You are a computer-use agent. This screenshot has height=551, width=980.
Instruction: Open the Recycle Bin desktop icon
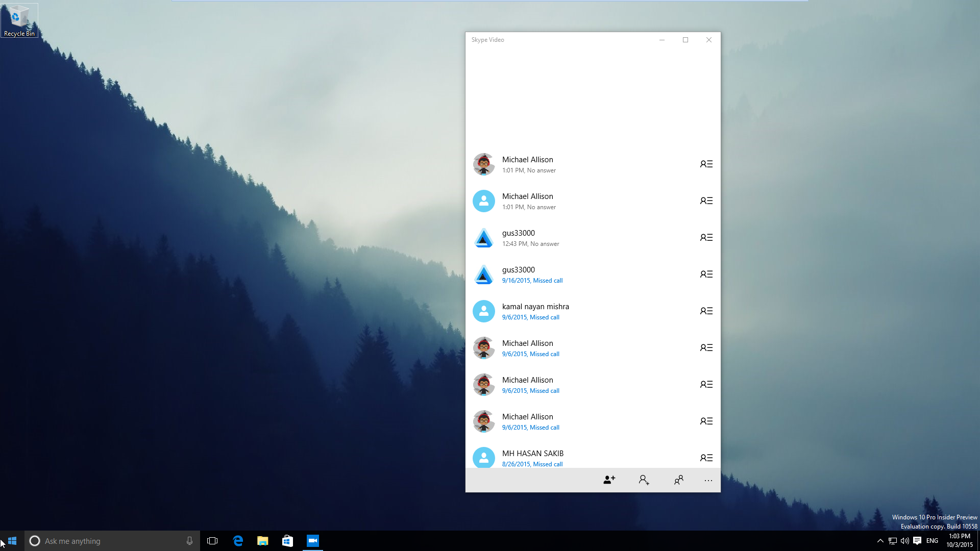point(19,20)
